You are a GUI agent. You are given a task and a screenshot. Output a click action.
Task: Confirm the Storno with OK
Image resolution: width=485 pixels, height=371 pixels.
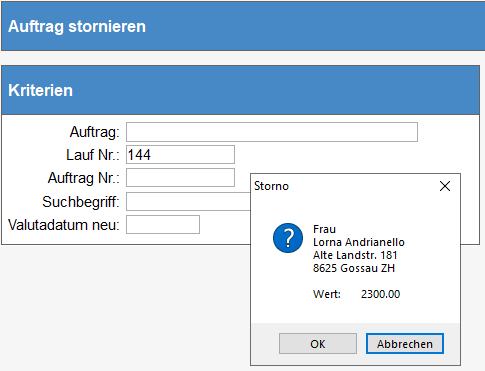(x=318, y=344)
